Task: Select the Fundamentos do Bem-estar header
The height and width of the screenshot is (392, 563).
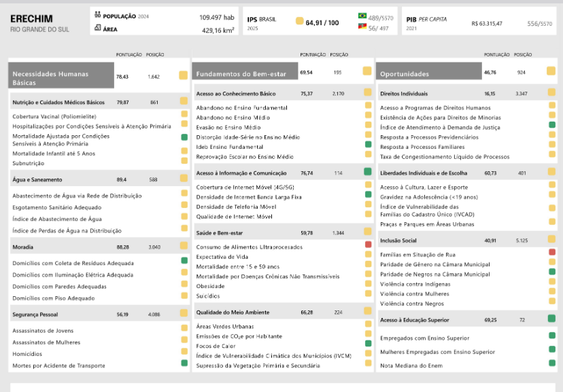Action: click(245, 71)
